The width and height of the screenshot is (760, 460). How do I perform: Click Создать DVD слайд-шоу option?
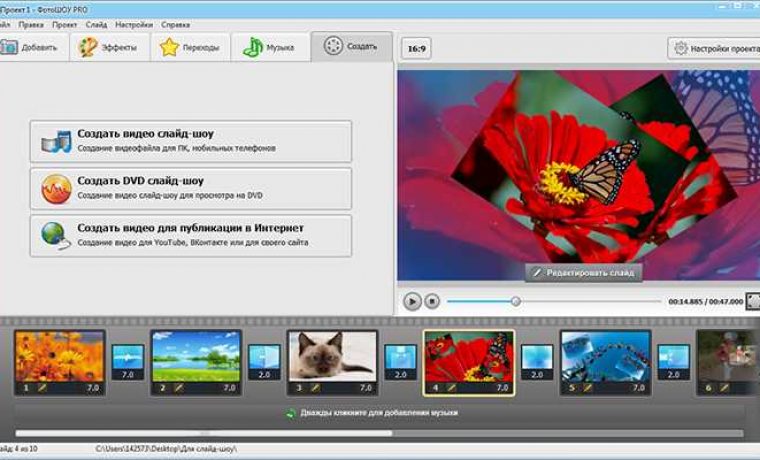tap(191, 189)
